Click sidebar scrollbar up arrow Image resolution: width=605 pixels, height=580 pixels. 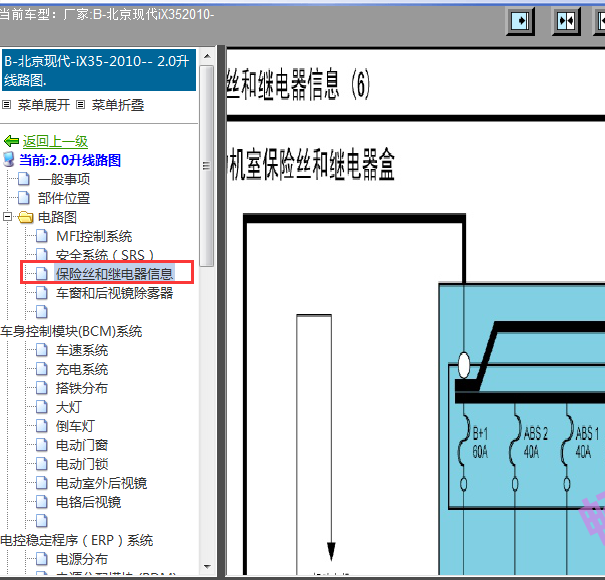coord(207,56)
